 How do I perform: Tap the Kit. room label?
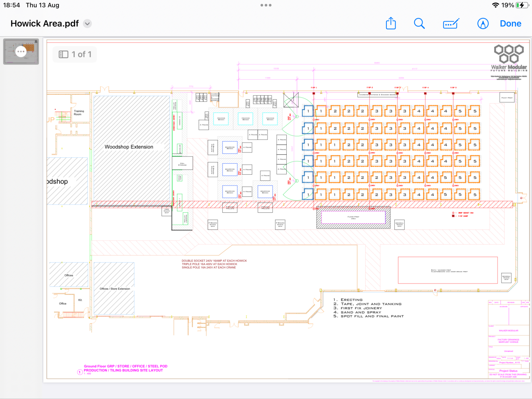(x=80, y=300)
